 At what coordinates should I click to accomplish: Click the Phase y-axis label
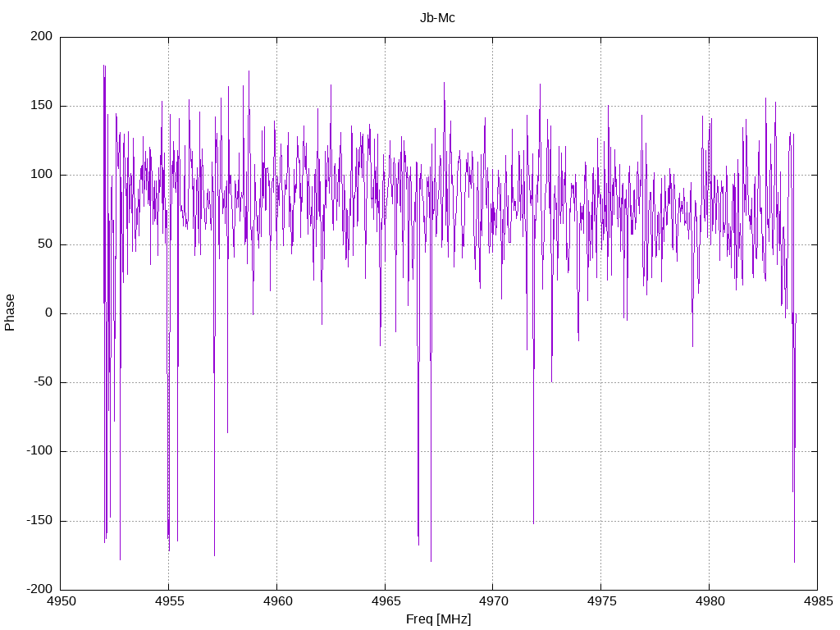click(x=10, y=313)
